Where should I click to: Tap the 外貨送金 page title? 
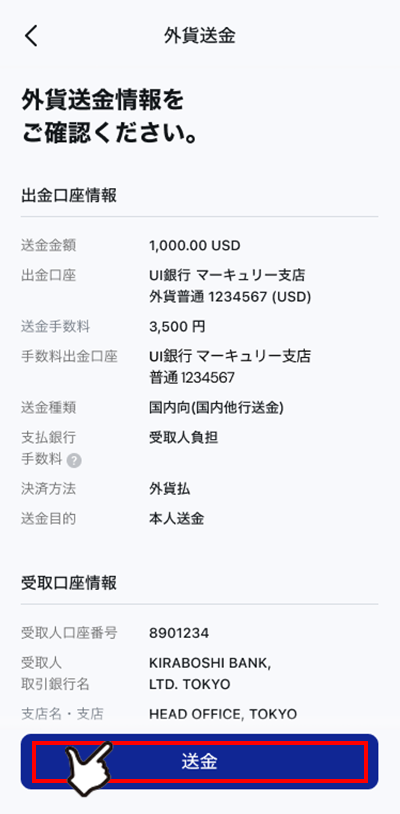click(x=200, y=36)
